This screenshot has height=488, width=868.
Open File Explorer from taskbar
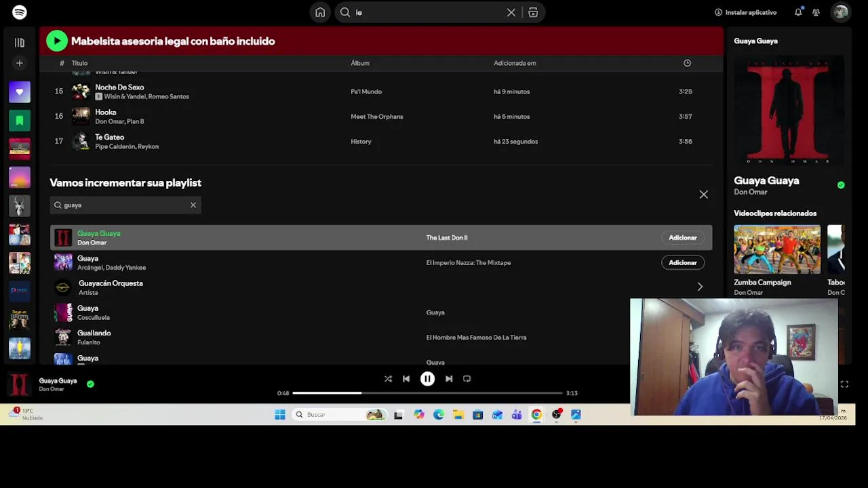tap(458, 415)
